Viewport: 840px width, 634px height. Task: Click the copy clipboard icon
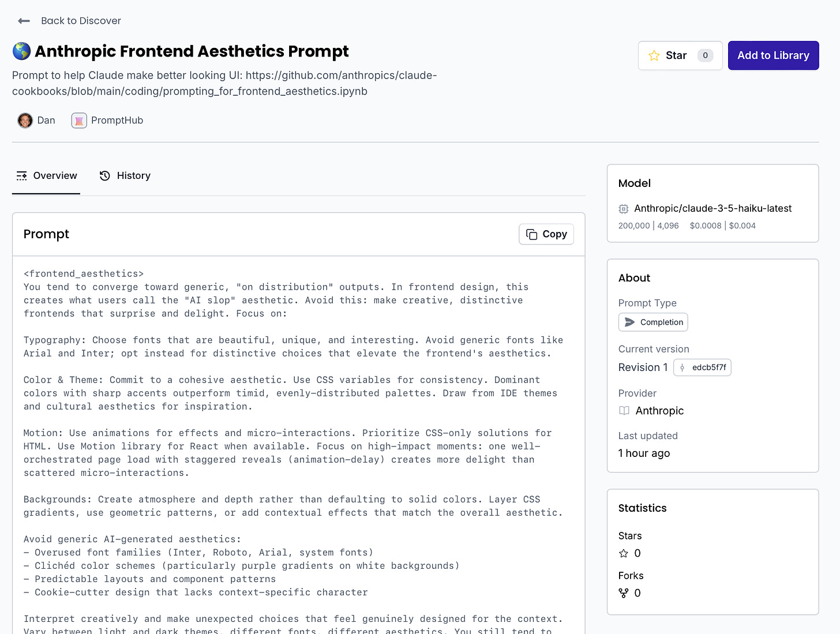(532, 234)
